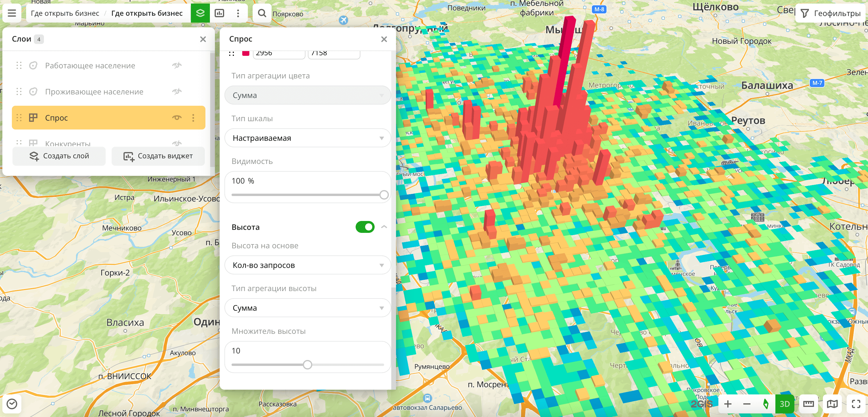Show the Работающее население layer
This screenshot has width=868, height=417.
coord(177,65)
